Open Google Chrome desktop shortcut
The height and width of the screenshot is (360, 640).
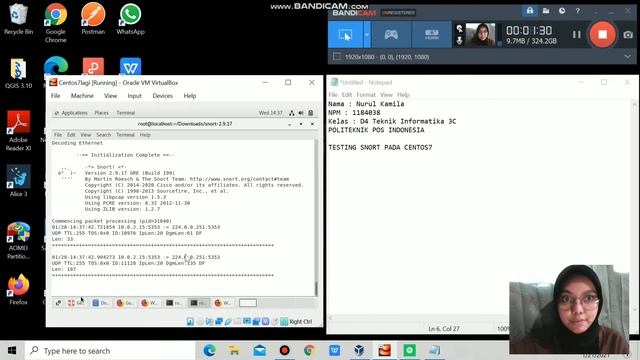pyautogui.click(x=56, y=23)
